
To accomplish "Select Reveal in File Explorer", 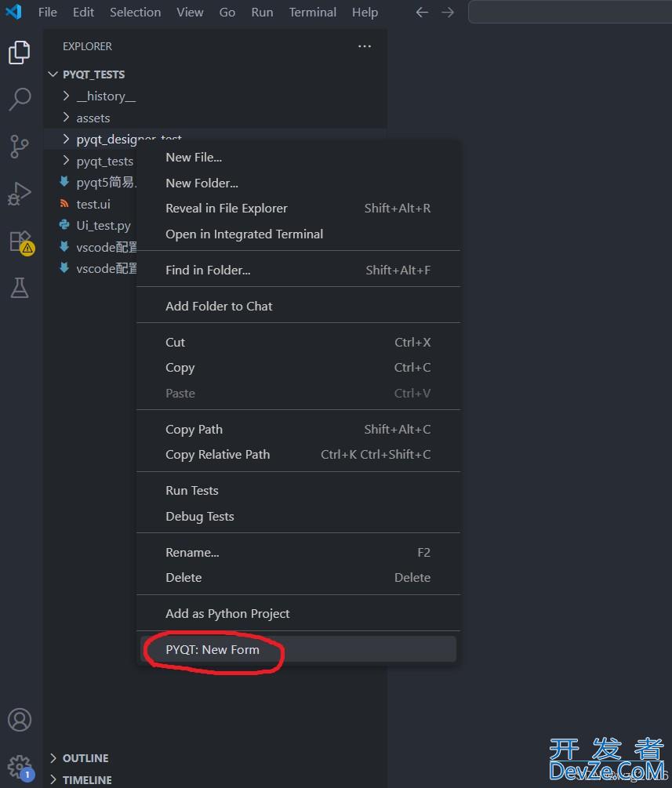I will click(x=227, y=209).
